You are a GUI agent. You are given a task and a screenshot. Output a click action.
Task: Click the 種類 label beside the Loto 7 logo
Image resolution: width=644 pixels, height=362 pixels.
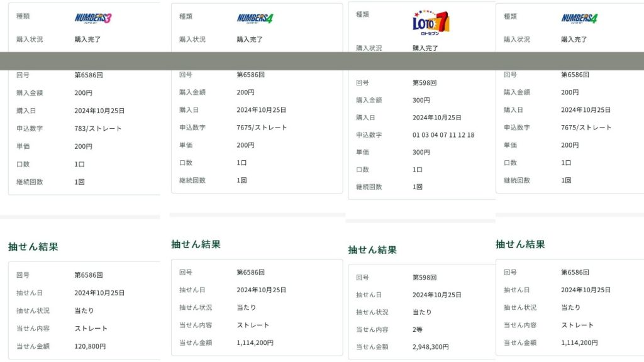point(362,14)
